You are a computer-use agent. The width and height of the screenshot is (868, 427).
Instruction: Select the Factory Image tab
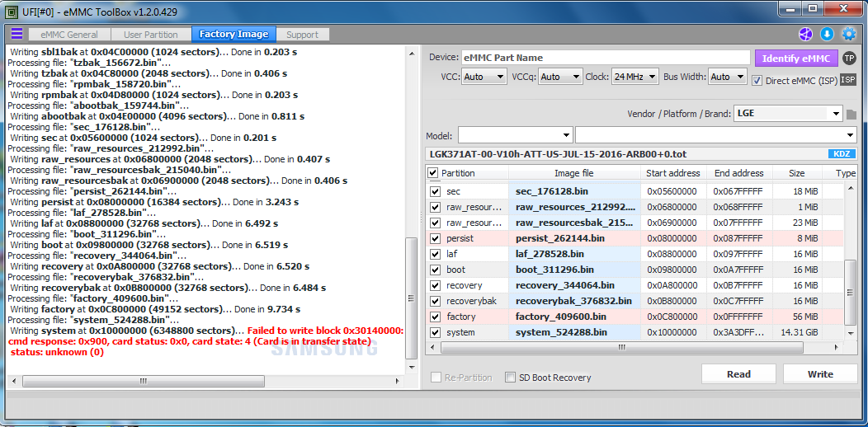click(x=234, y=35)
